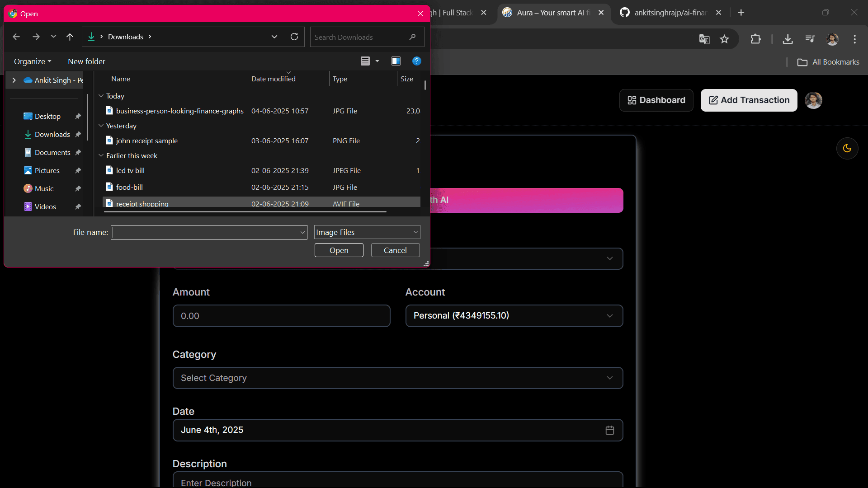The image size is (868, 488).
Task: Click the Enter Description field
Action: click(397, 480)
